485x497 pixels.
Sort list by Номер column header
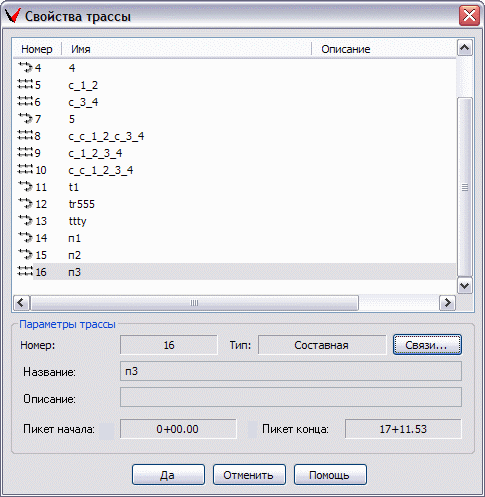(37, 49)
